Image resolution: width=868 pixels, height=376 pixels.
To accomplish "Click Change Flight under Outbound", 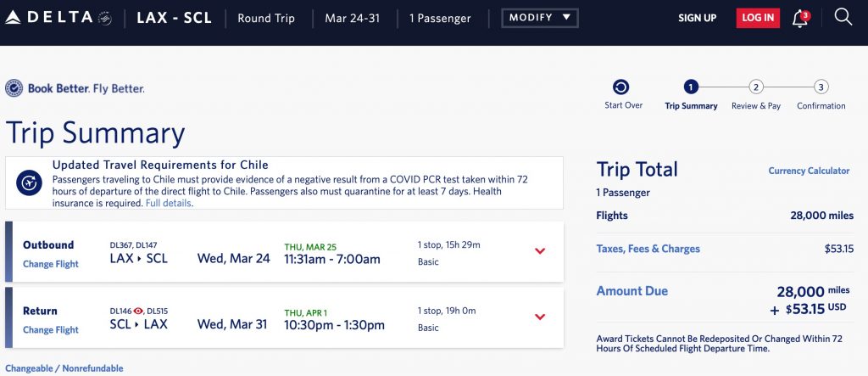I will click(x=51, y=264).
